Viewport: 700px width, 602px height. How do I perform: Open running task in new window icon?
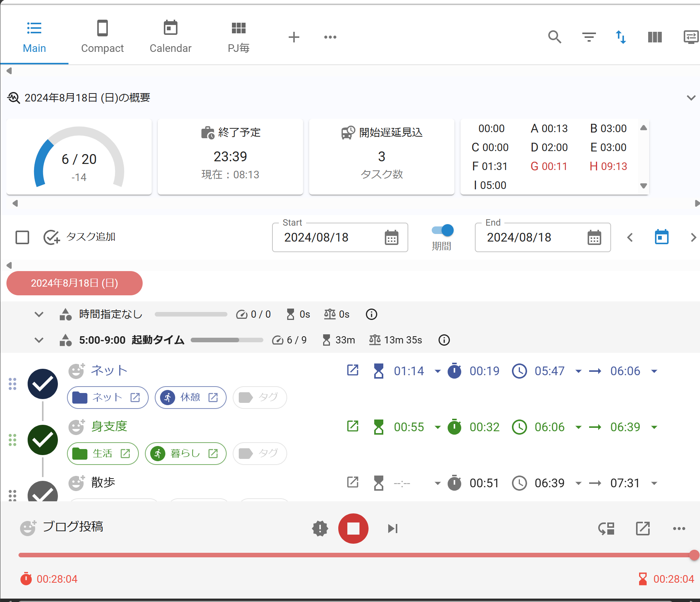pos(643,529)
